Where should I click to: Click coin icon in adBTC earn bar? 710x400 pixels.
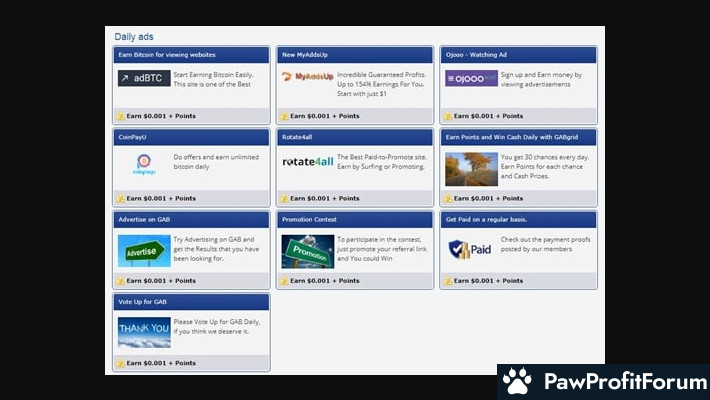[120, 116]
